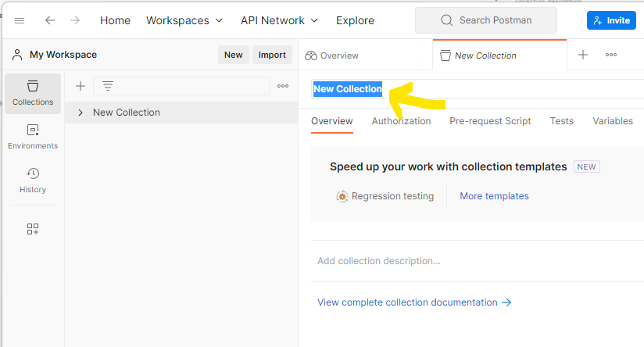644x347 pixels.
Task: Open a new tab with plus icon
Action: click(583, 55)
